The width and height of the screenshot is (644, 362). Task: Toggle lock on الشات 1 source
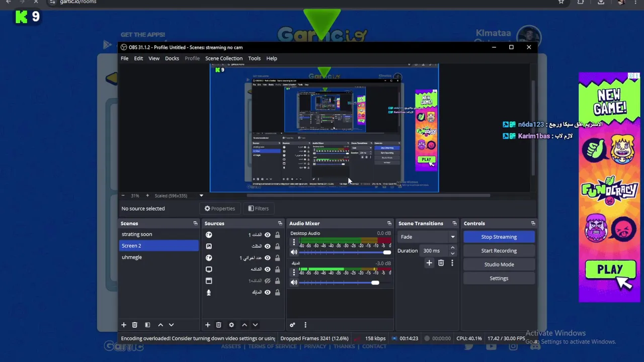pyautogui.click(x=277, y=235)
